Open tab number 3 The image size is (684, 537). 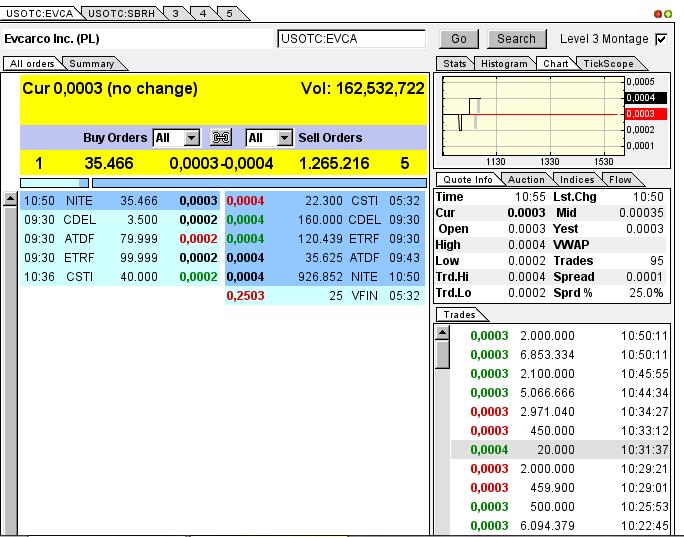click(x=175, y=14)
